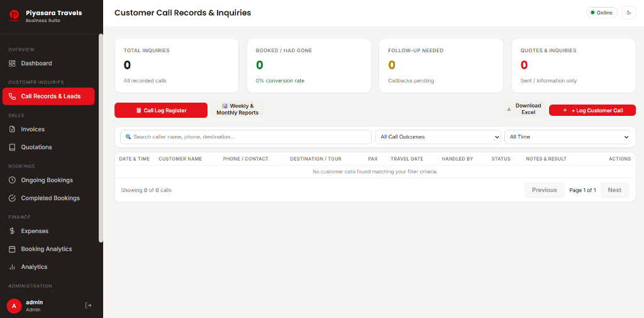
Task: Click Log Customer Call button
Action: click(x=592, y=110)
